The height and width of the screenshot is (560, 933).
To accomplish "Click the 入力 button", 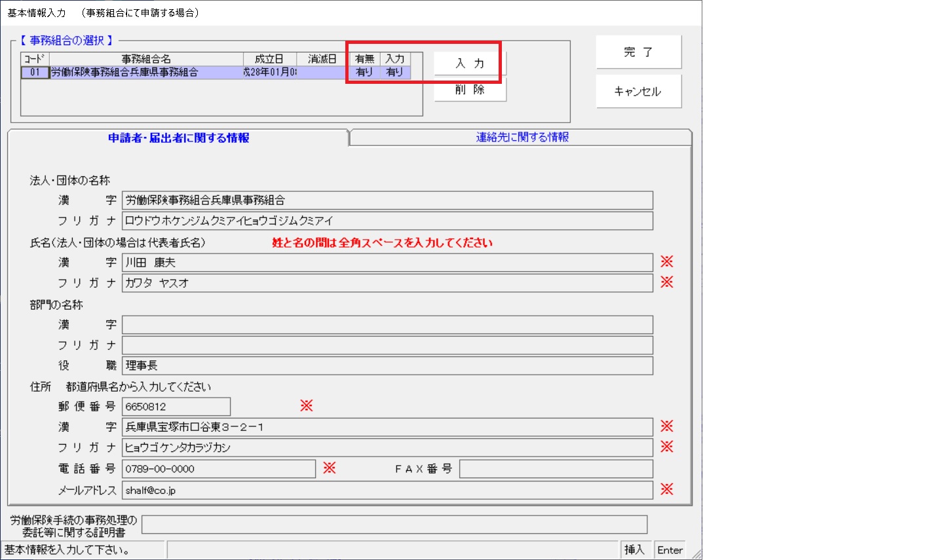I will 469,64.
